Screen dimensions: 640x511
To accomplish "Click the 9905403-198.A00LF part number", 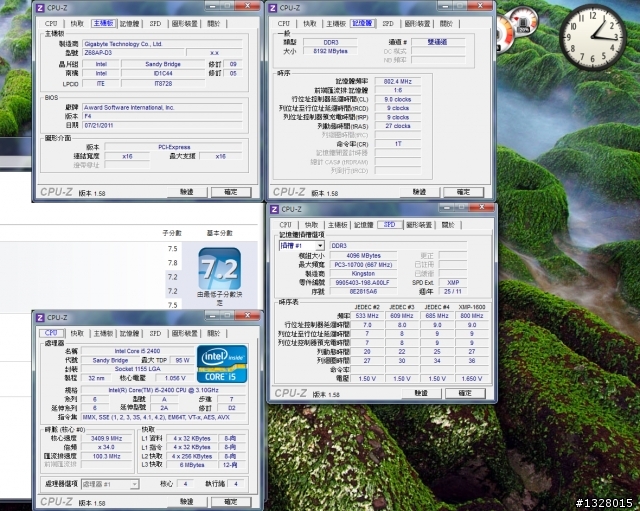I will 363,282.
